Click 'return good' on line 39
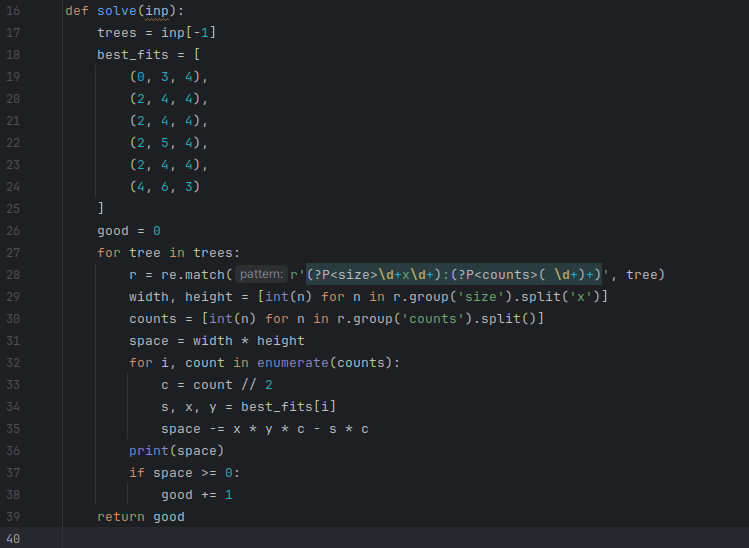This screenshot has height=548, width=749. tap(141, 517)
